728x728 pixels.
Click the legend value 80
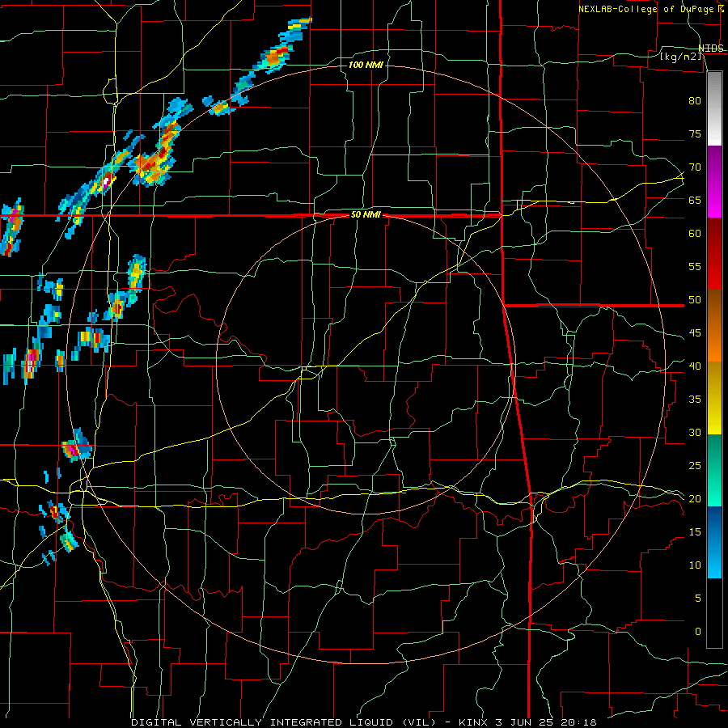(695, 101)
